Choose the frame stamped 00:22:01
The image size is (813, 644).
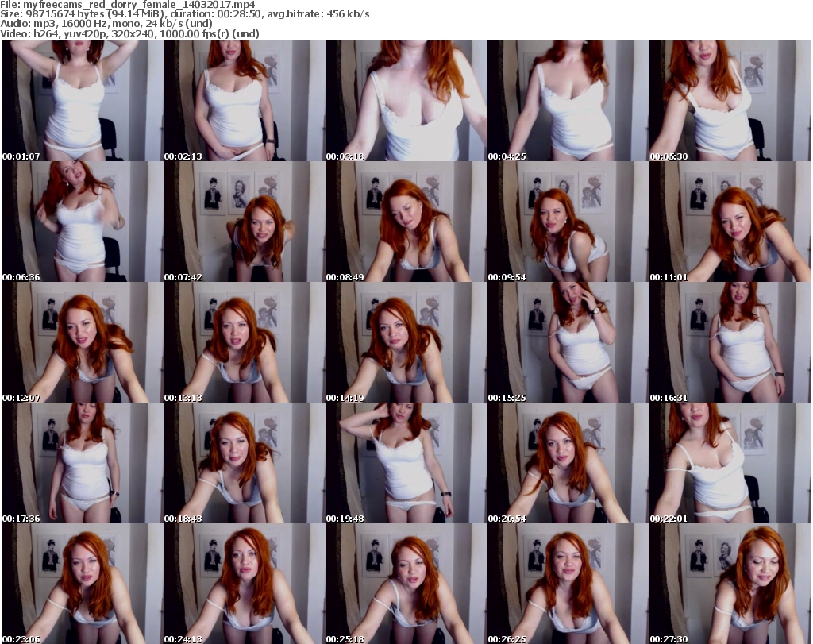(x=730, y=463)
